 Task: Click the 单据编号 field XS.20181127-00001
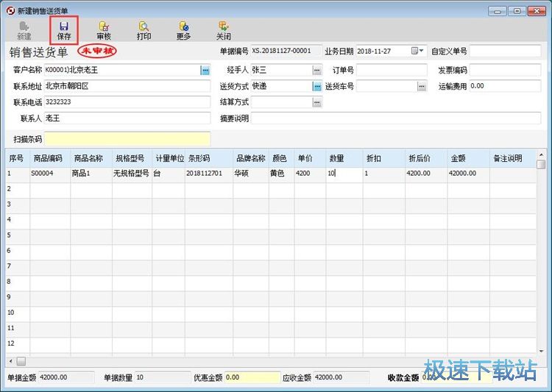(286, 51)
